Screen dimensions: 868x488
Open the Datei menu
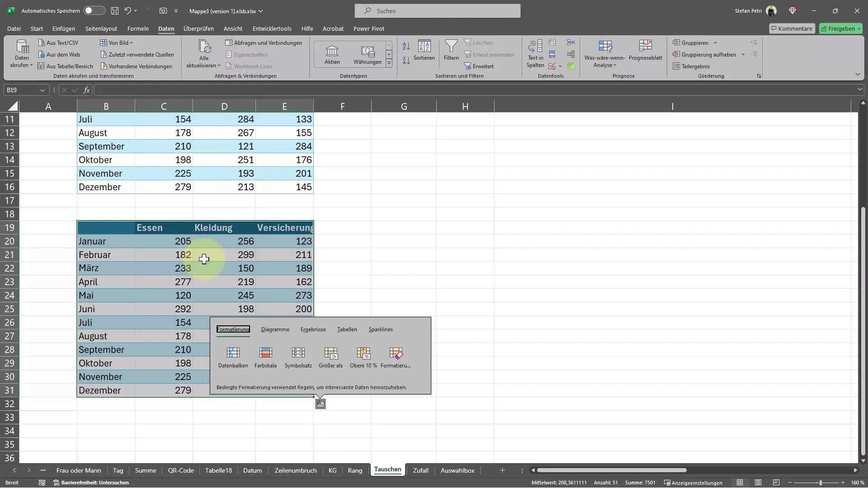[14, 28]
